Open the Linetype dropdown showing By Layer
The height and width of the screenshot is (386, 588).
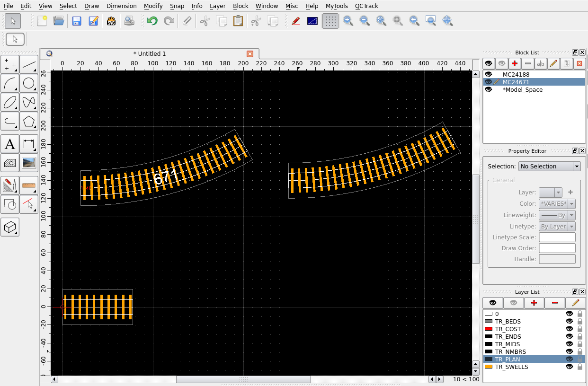pos(557,226)
